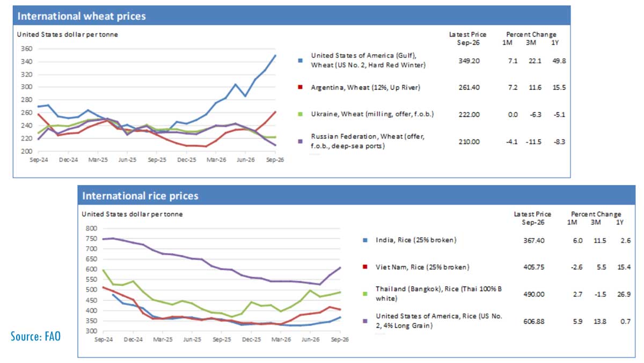Click the wheat latest price value 349.20
The height and width of the screenshot is (363, 644).
click(470, 61)
